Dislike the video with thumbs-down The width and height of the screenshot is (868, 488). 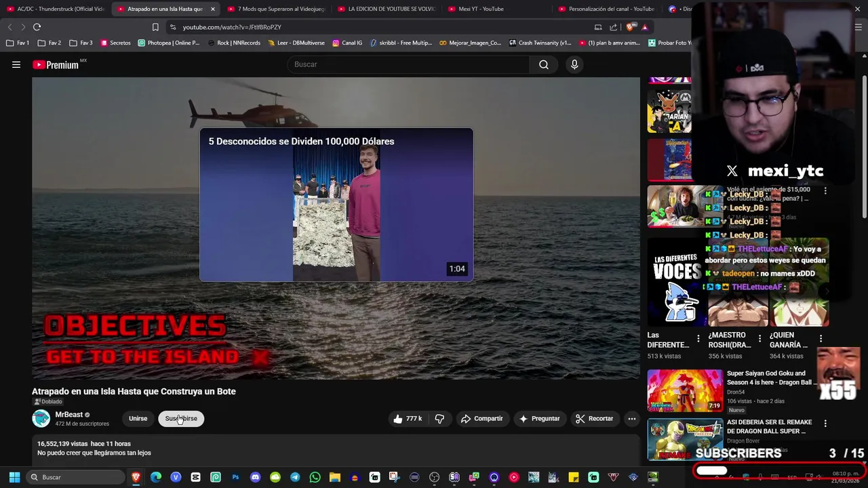tap(439, 419)
